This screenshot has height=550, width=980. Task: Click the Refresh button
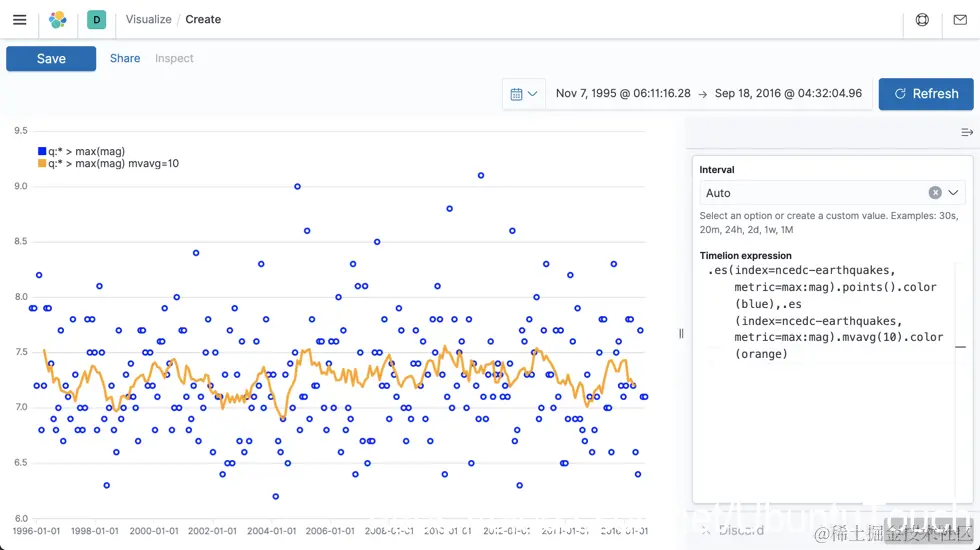point(926,94)
